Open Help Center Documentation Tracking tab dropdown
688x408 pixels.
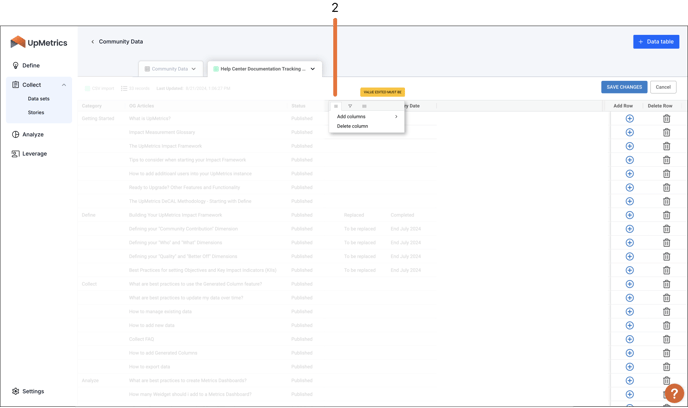click(313, 69)
